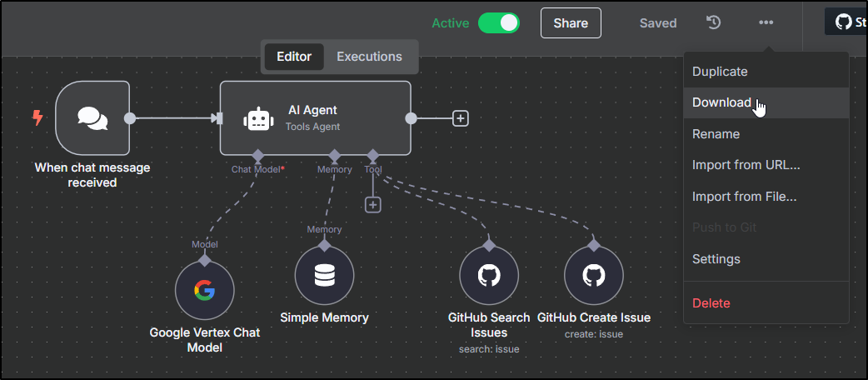Switch to the Editor tab
This screenshot has width=868, height=380.
click(x=294, y=57)
